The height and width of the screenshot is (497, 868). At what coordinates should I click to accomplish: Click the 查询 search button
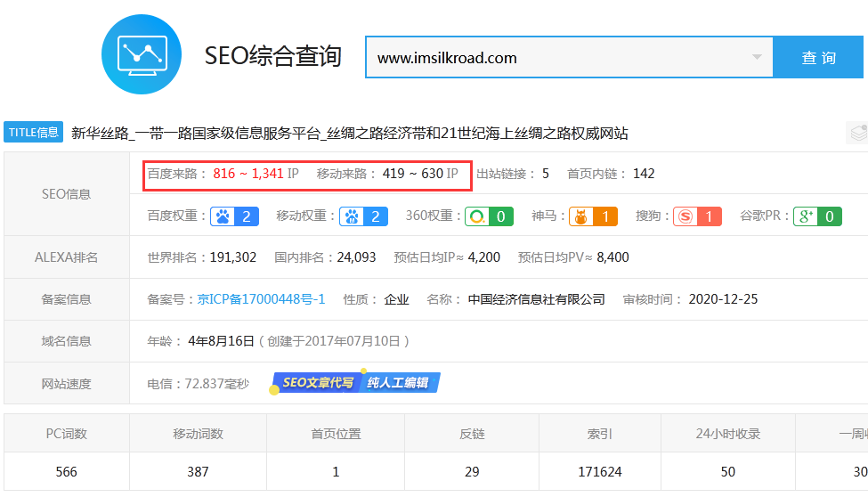click(818, 58)
